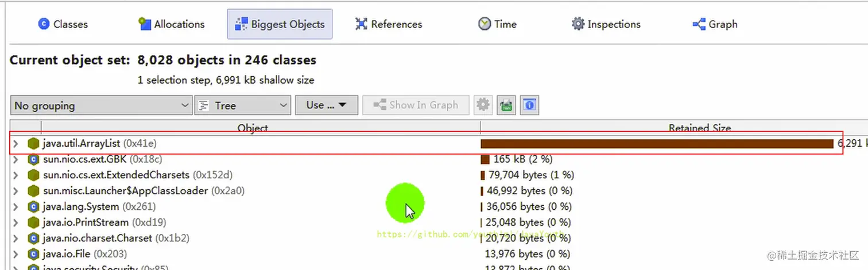Click the Object column header
The width and height of the screenshot is (868, 270).
click(253, 128)
